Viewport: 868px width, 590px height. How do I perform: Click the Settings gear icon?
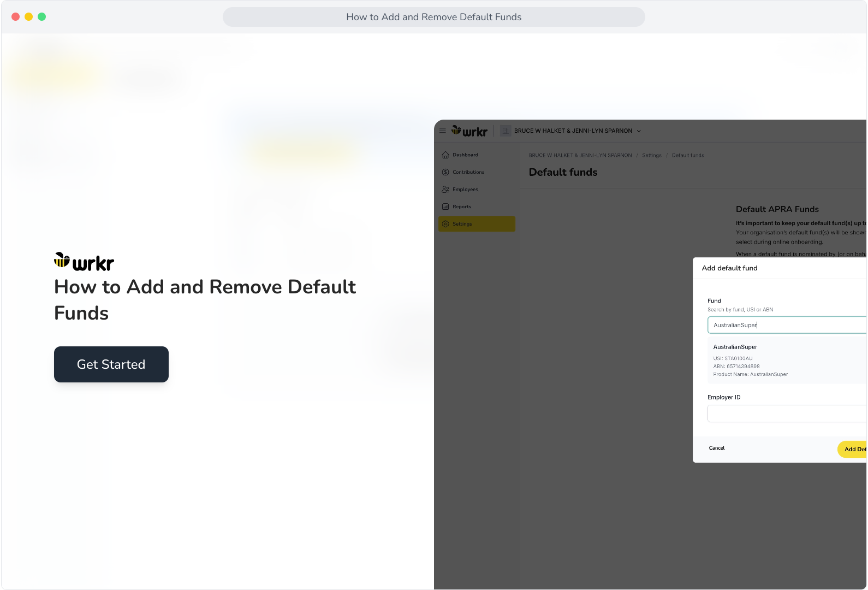point(445,224)
